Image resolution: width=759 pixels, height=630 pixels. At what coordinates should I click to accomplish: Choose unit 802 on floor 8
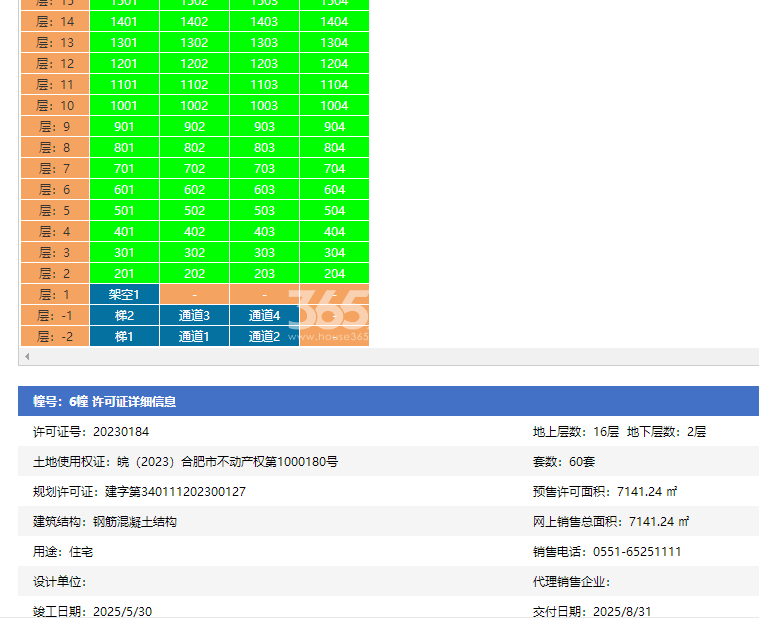point(195,148)
